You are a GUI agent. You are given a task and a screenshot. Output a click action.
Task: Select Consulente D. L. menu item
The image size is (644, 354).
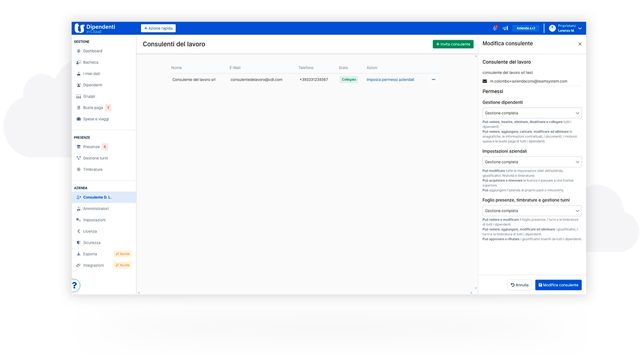click(104, 197)
